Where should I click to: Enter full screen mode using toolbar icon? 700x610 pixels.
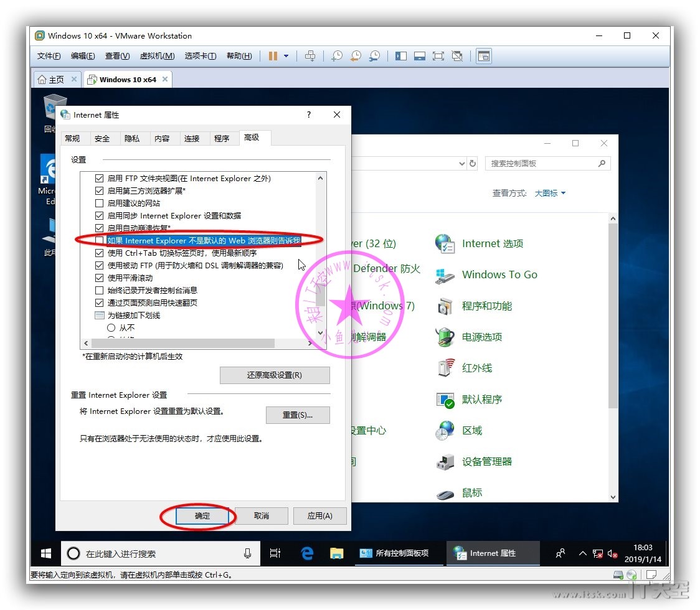click(438, 56)
